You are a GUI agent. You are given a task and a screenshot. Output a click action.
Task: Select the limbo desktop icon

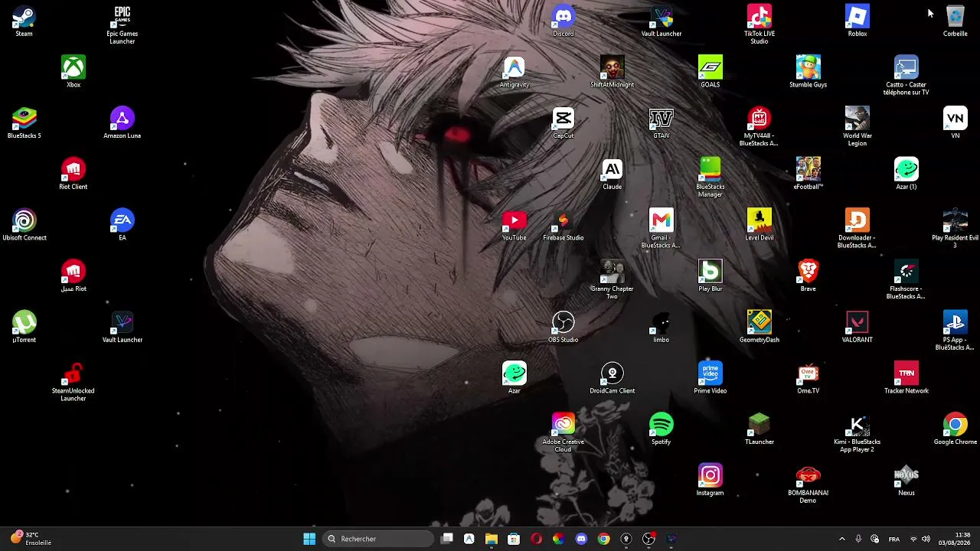coord(661,328)
